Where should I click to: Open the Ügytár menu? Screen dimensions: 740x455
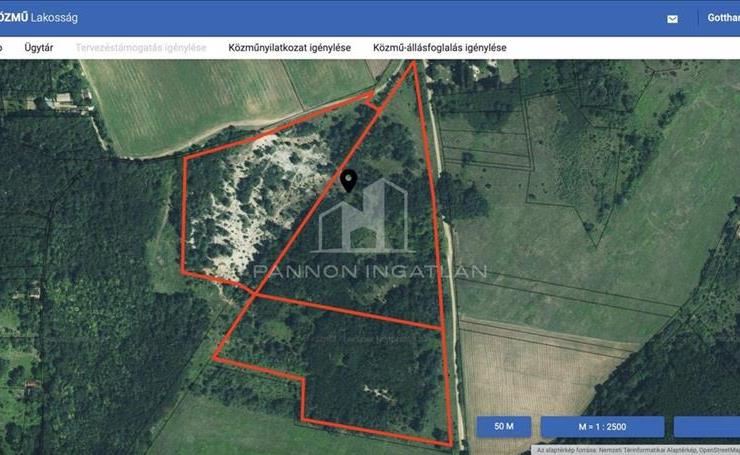click(40, 48)
